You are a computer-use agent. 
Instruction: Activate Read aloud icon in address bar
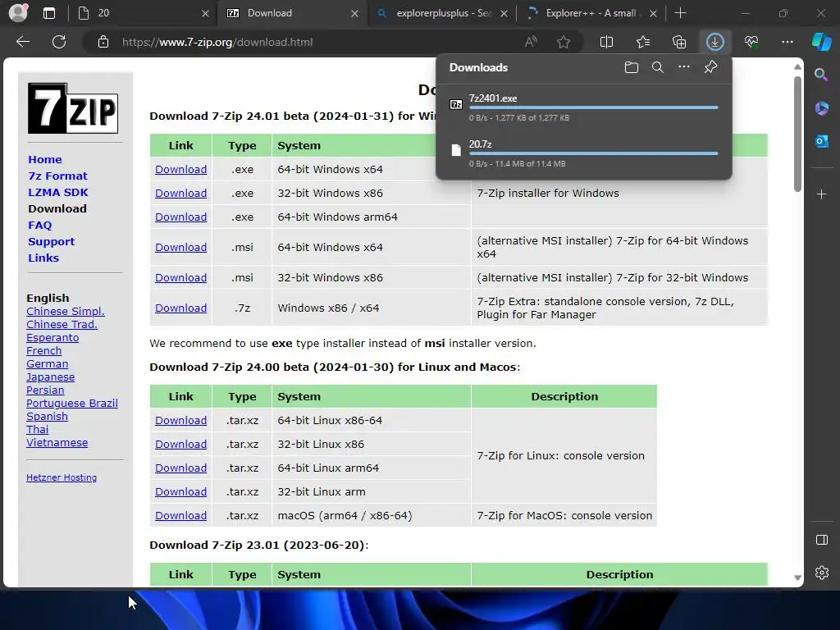click(531, 42)
